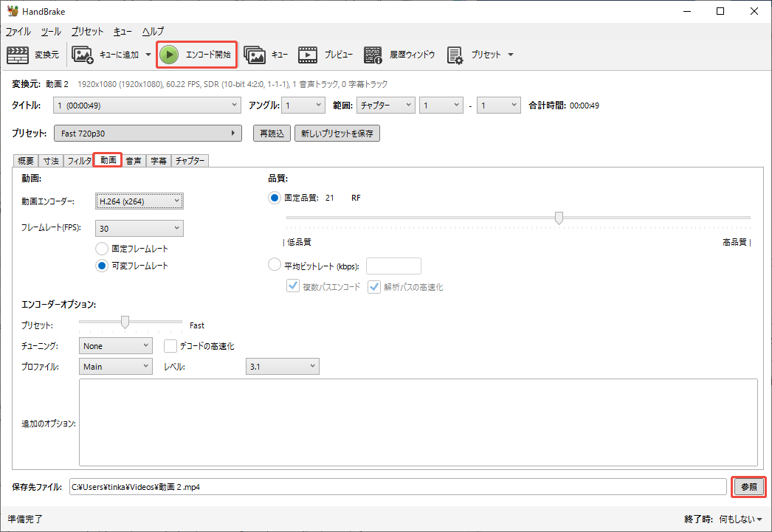Switch to the 概要 tab
This screenshot has height=532, width=772.
pyautogui.click(x=26, y=161)
